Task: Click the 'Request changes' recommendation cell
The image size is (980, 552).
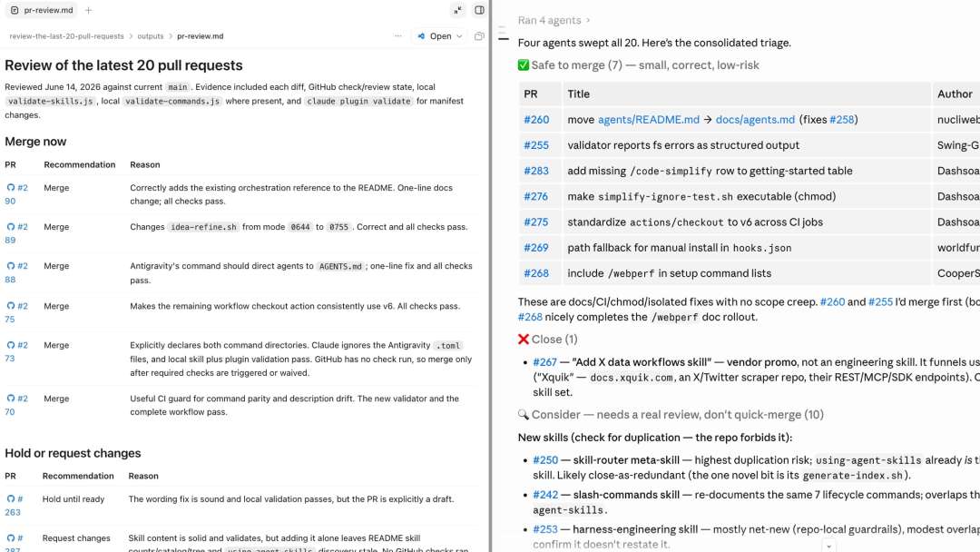Action: (76, 537)
